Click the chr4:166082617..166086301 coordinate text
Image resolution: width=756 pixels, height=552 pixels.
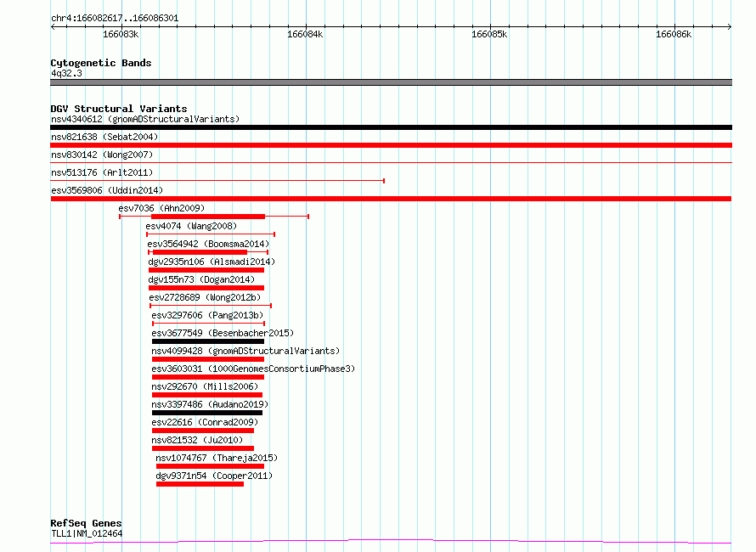pos(115,18)
